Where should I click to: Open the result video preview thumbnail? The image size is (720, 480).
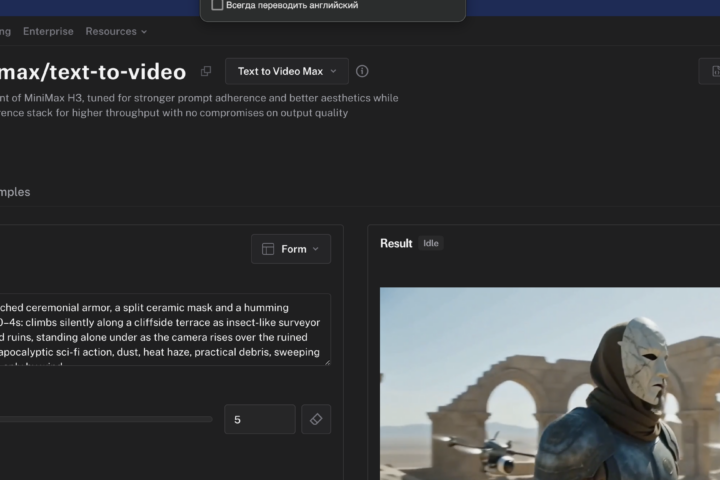(550, 384)
